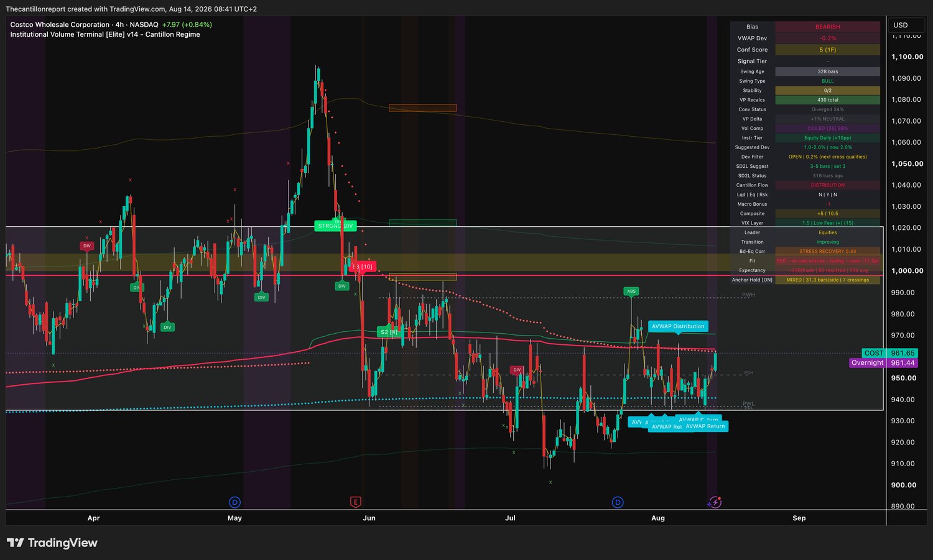Click the red S3 [10] label
The image size is (933, 560).
362,266
